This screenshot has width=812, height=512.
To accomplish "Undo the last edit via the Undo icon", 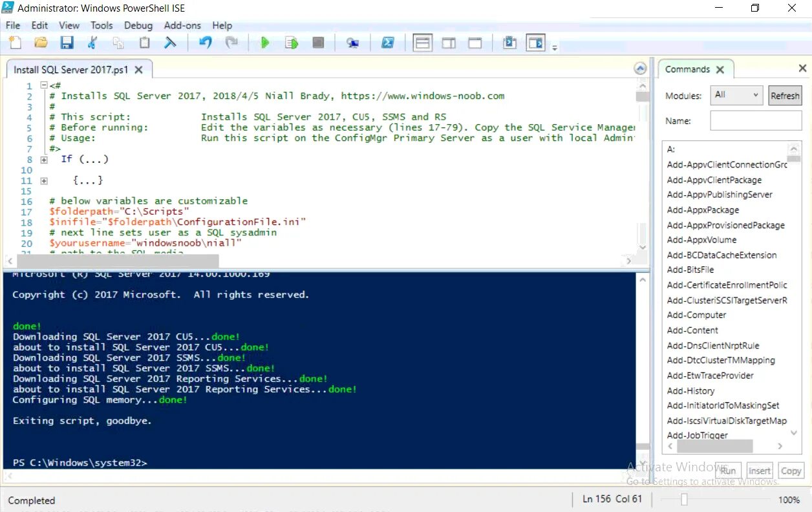I will [x=206, y=42].
